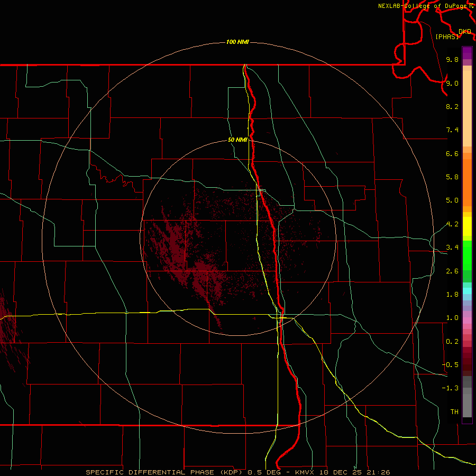Click the cyan segment of the color bar

[467, 291]
